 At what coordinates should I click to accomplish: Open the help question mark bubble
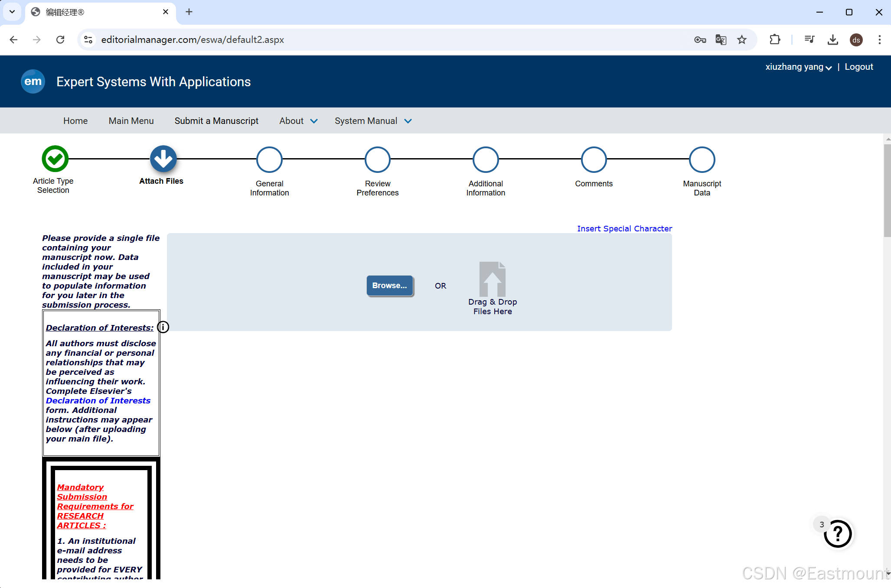click(x=837, y=534)
